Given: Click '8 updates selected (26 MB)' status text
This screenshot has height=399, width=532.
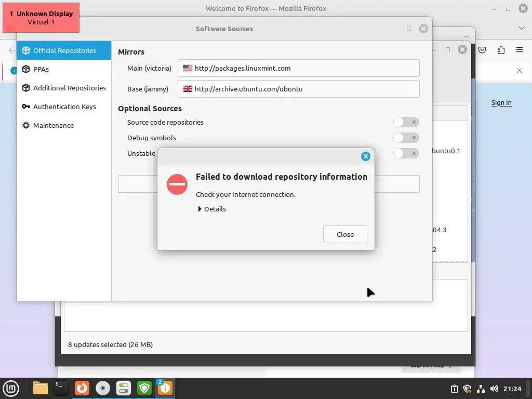Looking at the screenshot, I should 110,345.
